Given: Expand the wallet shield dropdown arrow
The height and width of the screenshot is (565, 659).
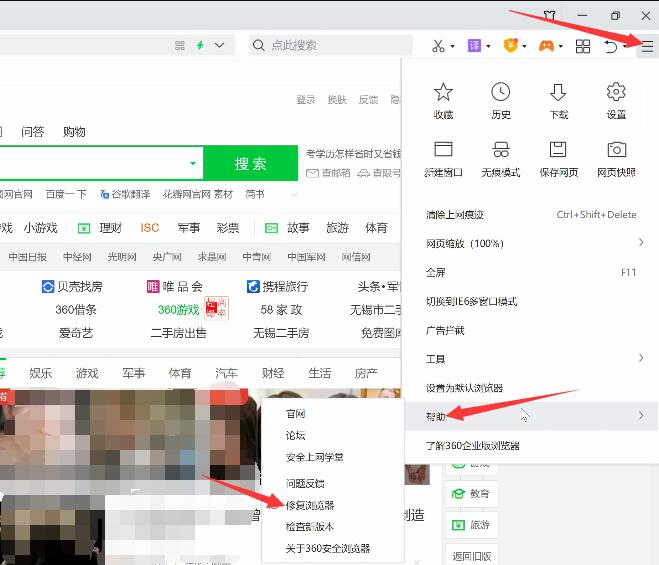Looking at the screenshot, I should (525, 46).
